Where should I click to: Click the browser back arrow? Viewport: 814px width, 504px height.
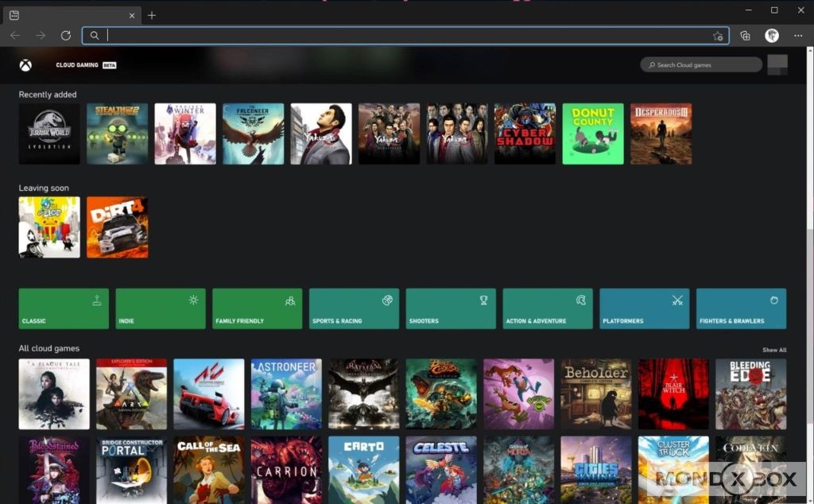pyautogui.click(x=15, y=36)
